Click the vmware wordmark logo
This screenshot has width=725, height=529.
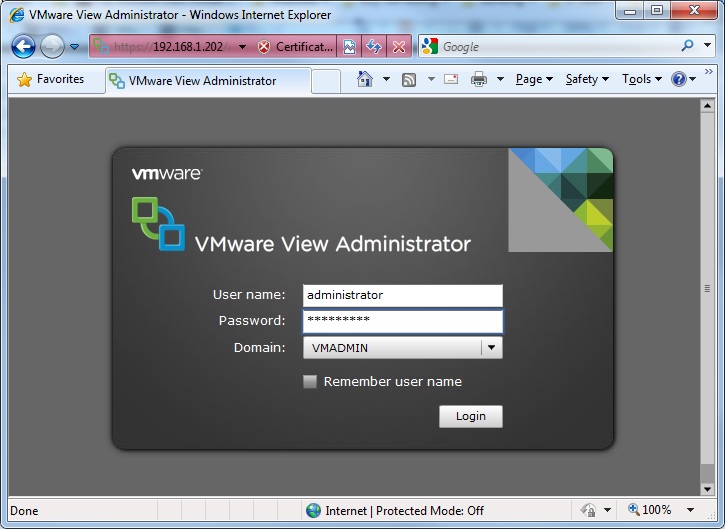tap(167, 173)
